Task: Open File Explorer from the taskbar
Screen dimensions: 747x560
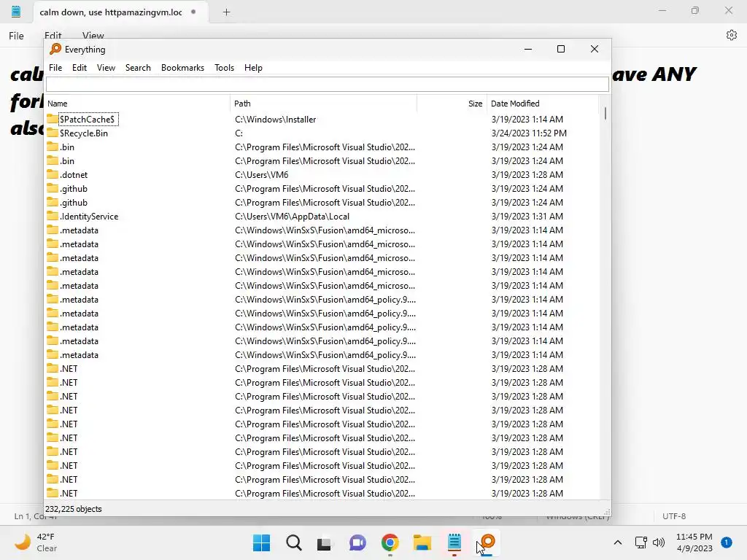Action: (422, 542)
